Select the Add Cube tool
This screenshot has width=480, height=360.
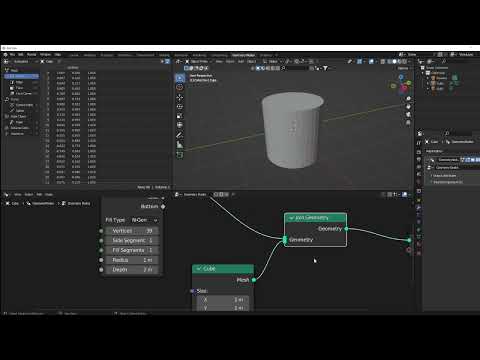pos(180,155)
